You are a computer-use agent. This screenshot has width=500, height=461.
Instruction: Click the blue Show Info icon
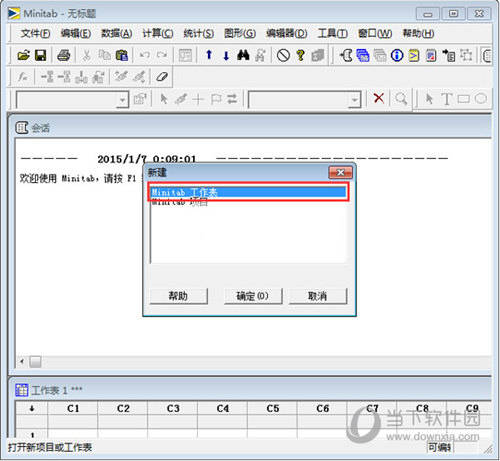[x=397, y=55]
